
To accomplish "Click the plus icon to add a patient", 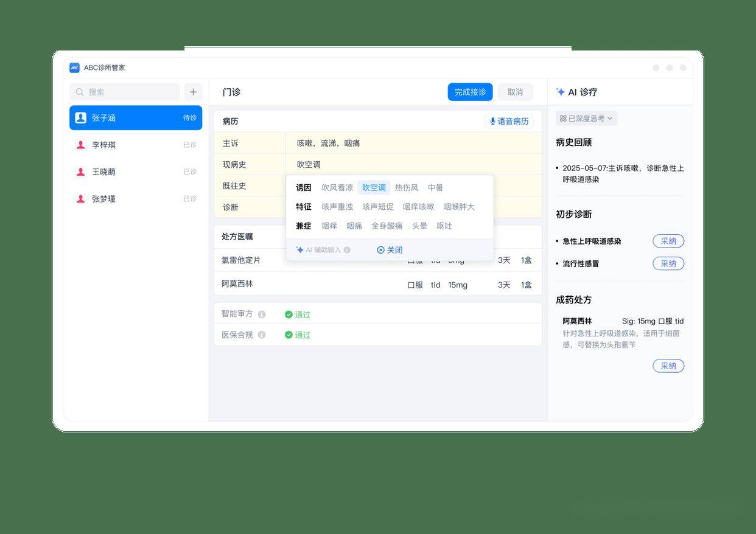I will (x=193, y=92).
